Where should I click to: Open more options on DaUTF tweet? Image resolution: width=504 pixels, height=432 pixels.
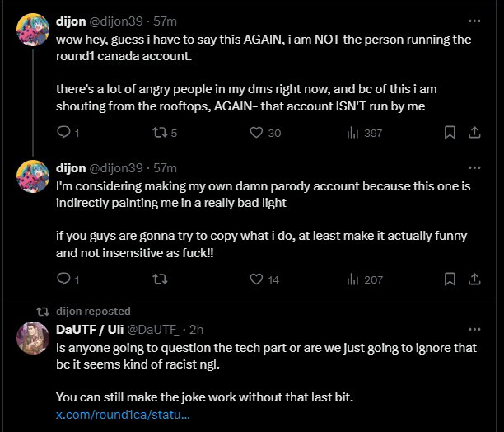coord(474,330)
